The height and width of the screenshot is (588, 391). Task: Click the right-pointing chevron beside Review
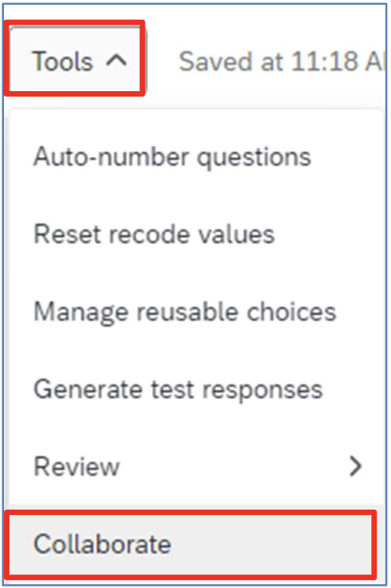(x=355, y=466)
